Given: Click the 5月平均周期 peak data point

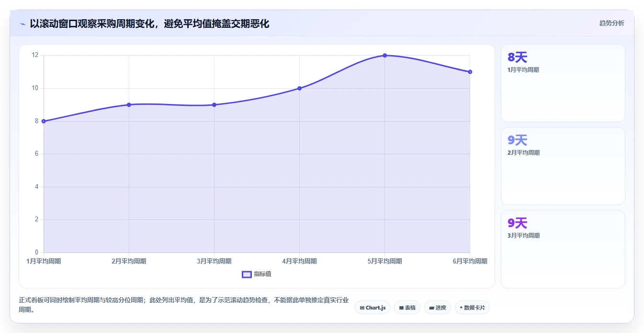Looking at the screenshot, I should tap(384, 56).
